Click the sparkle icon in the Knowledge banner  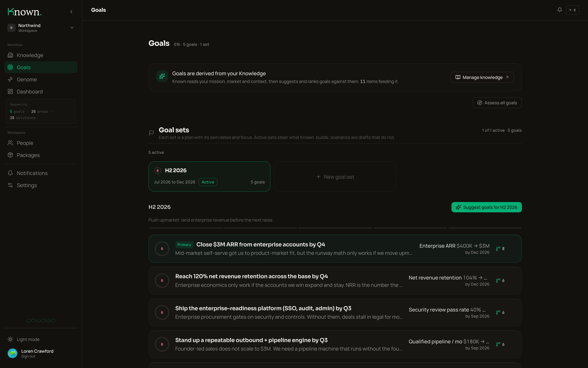point(162,76)
